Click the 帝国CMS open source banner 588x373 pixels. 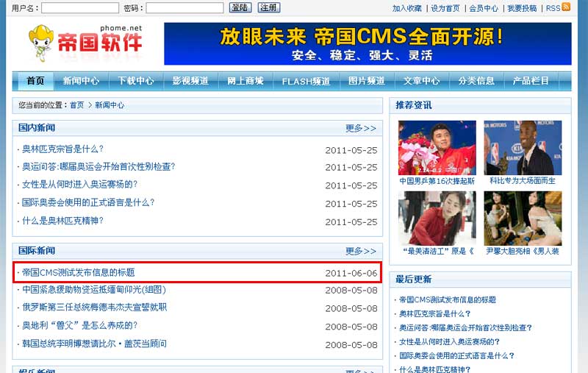click(x=367, y=43)
